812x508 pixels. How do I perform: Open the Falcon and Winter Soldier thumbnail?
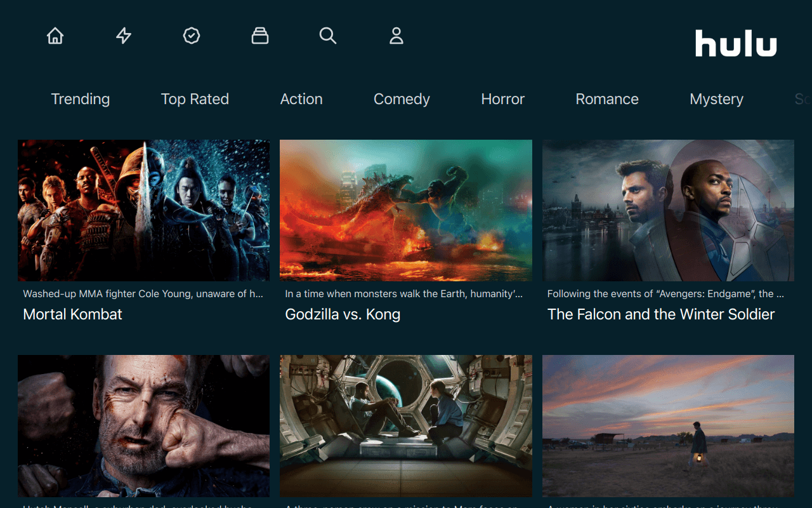click(668, 210)
